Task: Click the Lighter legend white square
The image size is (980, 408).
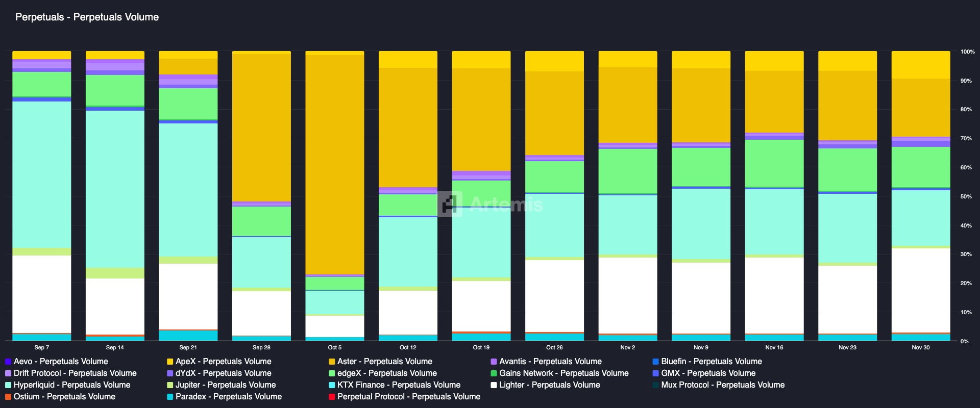Action: coord(494,385)
